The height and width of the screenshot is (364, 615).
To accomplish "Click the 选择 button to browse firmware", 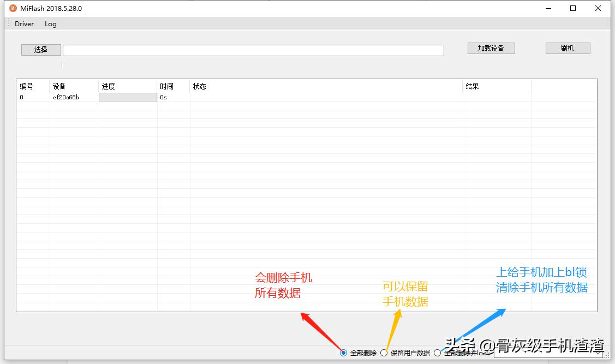I will 40,49.
